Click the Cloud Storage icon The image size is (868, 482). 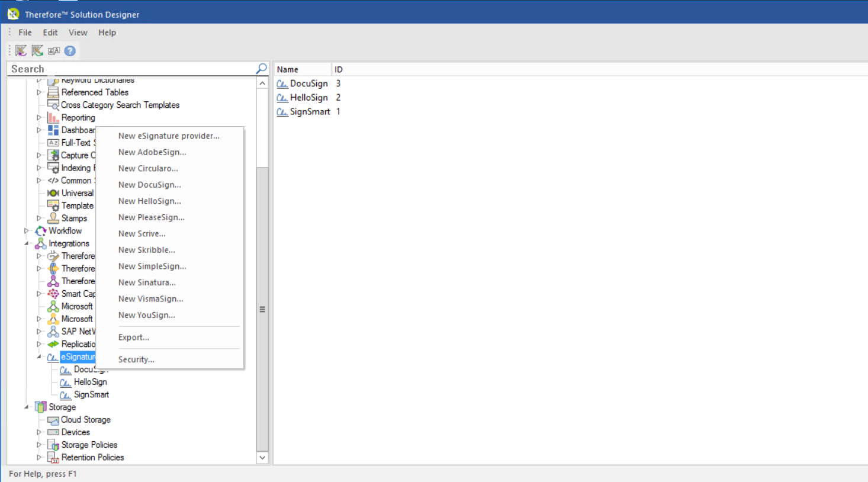click(53, 420)
